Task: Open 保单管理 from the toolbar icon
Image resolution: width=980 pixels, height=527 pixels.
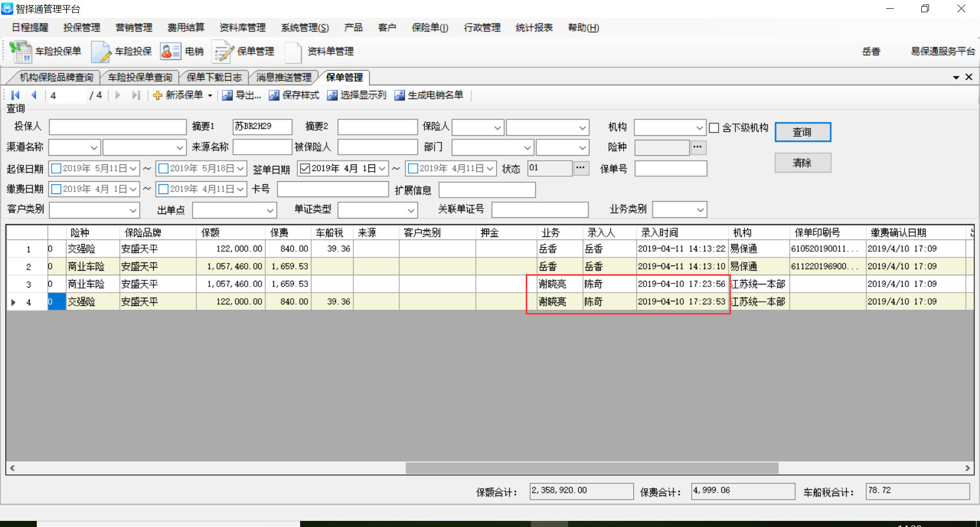Action: pyautogui.click(x=223, y=52)
